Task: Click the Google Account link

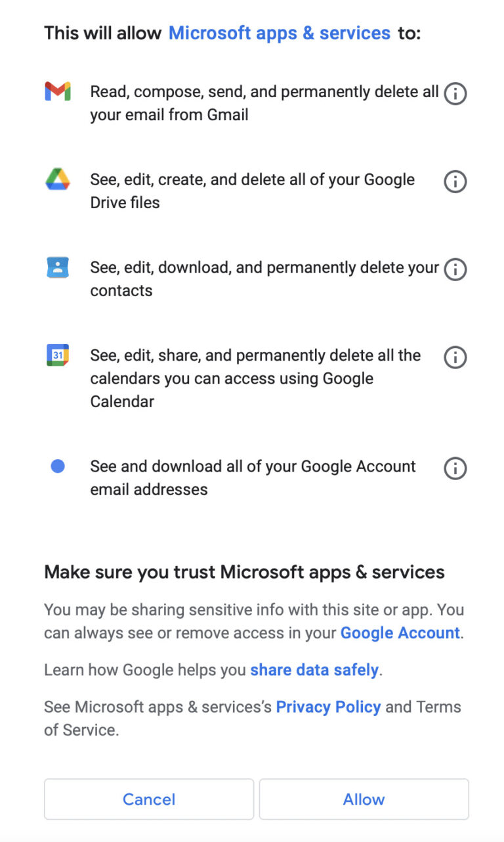Action: 398,633
